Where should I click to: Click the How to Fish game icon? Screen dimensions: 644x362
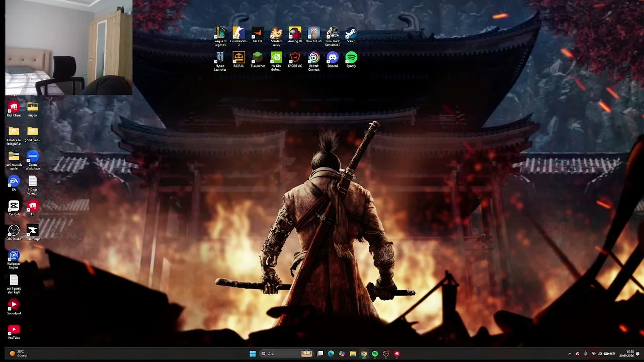(313, 35)
